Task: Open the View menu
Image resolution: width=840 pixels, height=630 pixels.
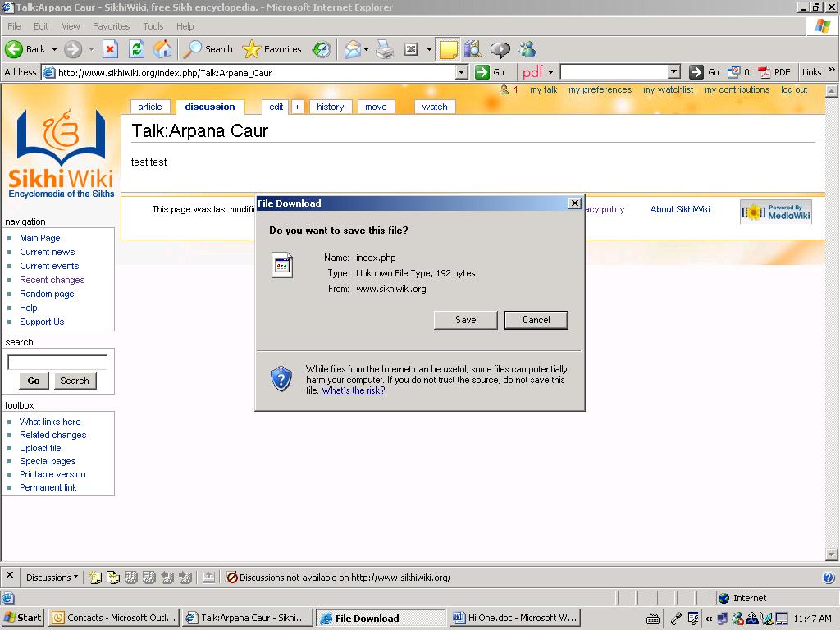Action: (71, 26)
